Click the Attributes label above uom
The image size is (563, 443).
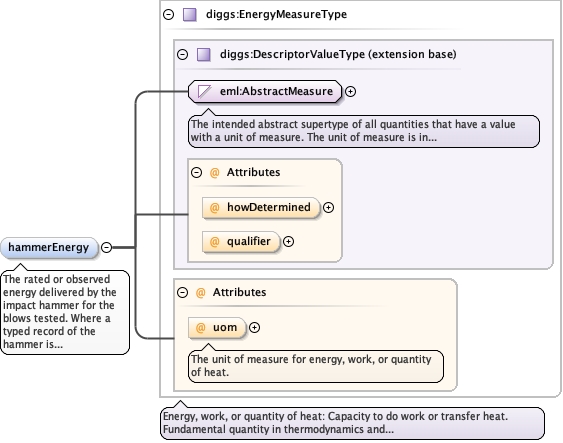pos(239,292)
